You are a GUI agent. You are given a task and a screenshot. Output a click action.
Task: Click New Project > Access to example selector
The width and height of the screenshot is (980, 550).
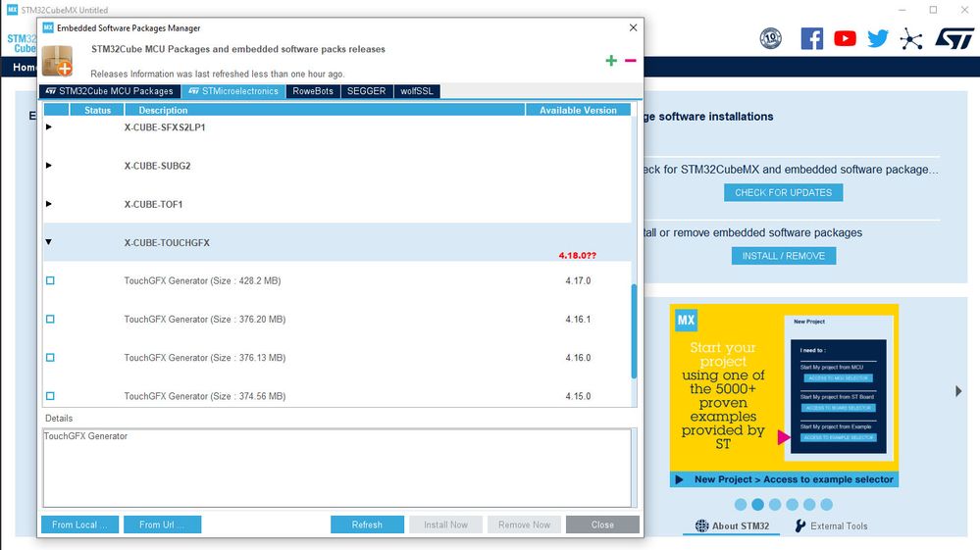[794, 479]
